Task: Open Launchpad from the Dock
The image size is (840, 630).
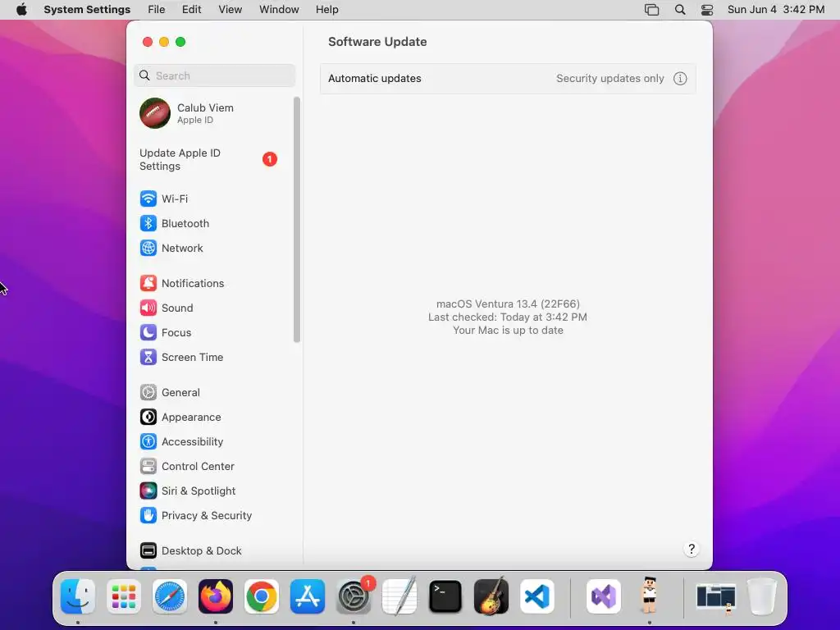Action: [x=124, y=596]
